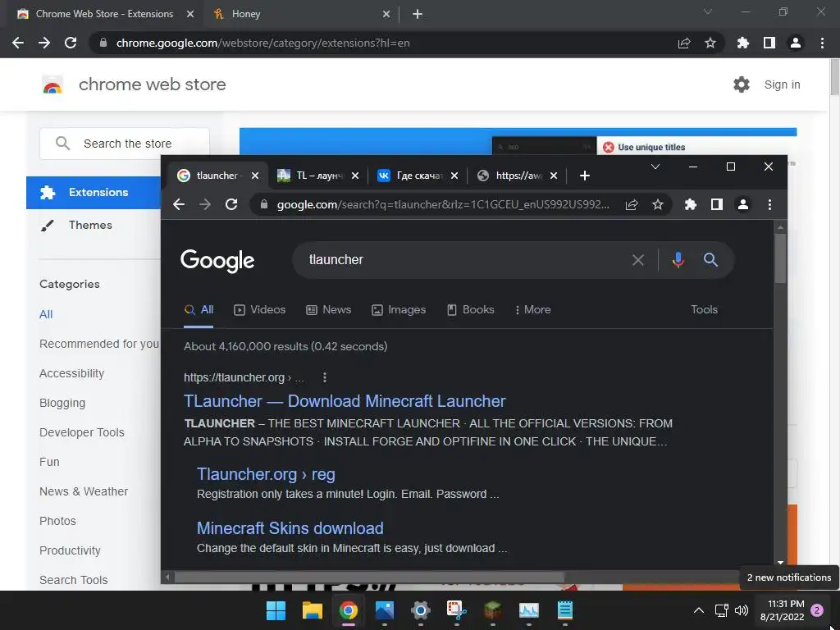Open Tools search options

click(704, 309)
